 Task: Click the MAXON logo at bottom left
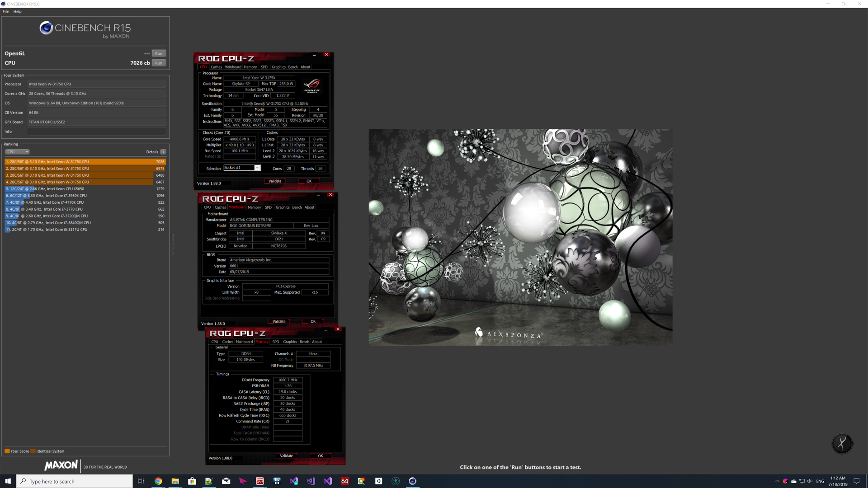point(61,465)
